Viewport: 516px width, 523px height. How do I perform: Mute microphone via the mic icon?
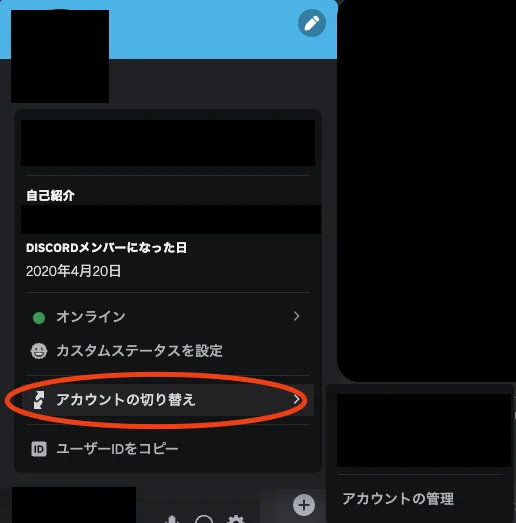tap(172, 519)
